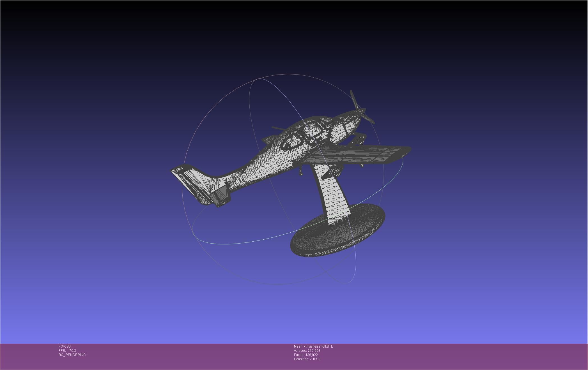Click the Faces: 439,922 readout
Image resolution: width=588 pixels, height=370 pixels.
(306, 355)
